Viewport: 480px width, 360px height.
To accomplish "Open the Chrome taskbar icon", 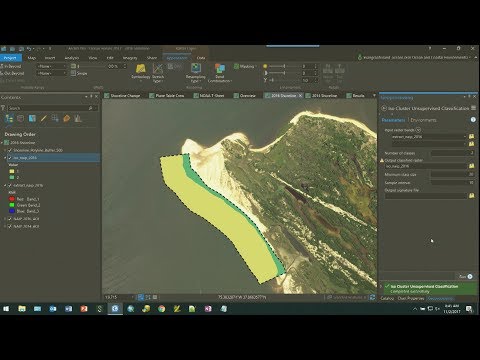I will [x=162, y=309].
